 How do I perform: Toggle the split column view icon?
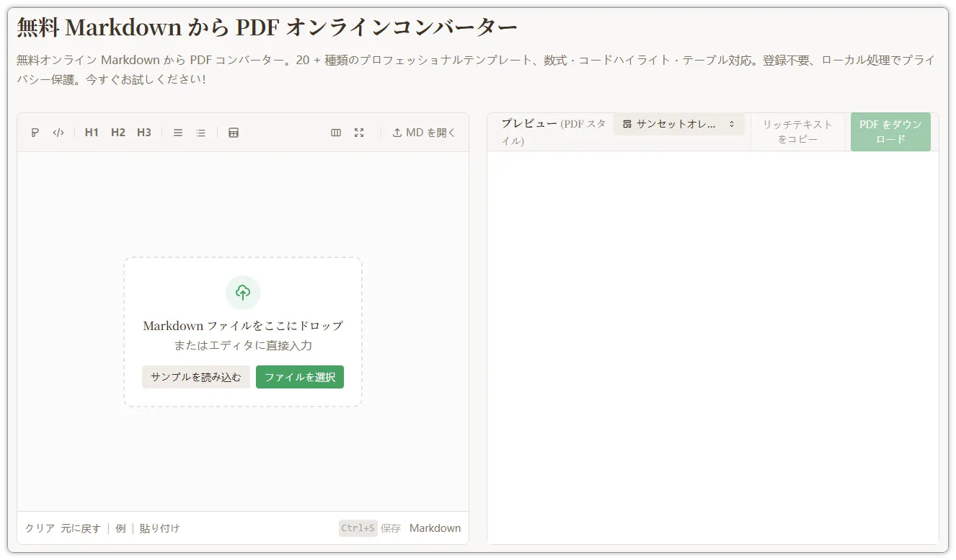(x=336, y=133)
